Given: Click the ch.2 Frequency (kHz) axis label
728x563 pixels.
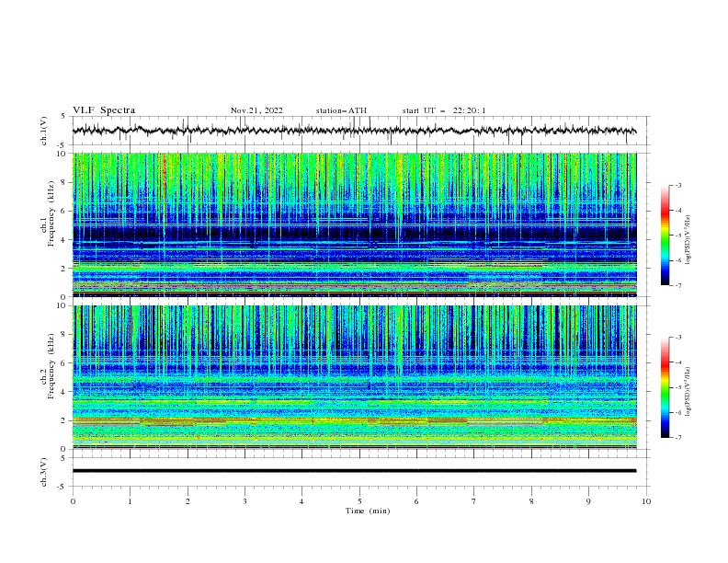Looking at the screenshot, I should 48,365.
